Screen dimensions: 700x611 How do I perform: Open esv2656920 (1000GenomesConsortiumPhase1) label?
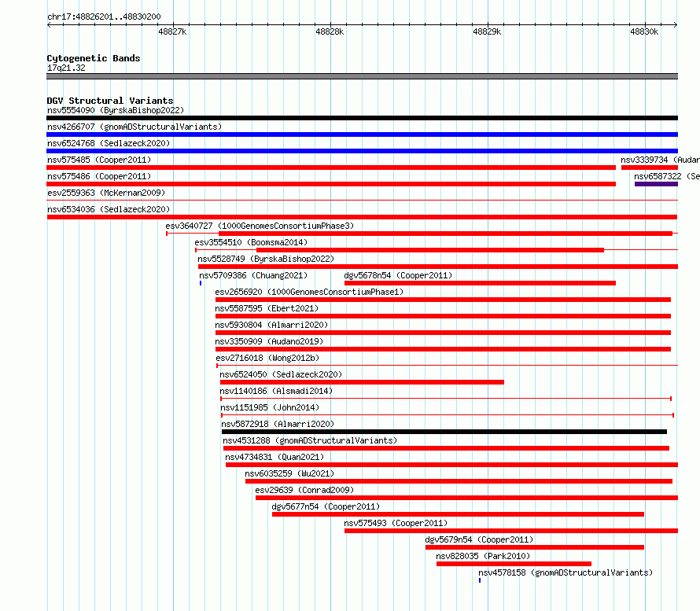tap(309, 292)
